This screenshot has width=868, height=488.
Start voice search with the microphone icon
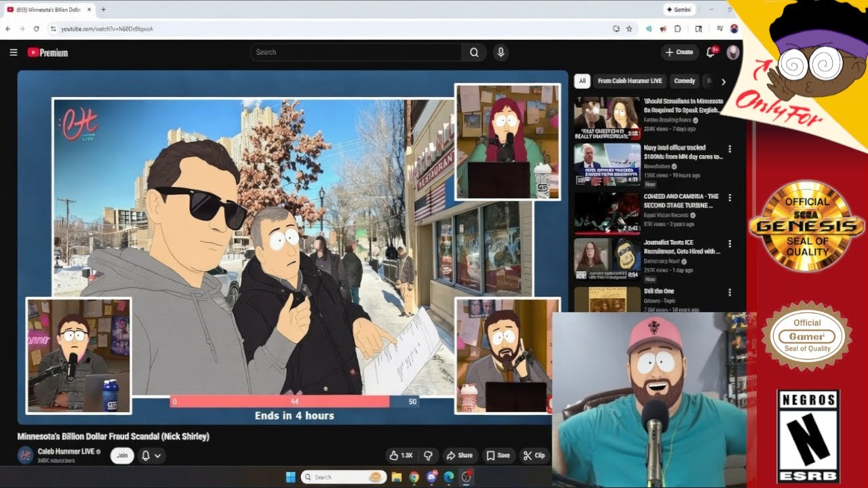click(x=500, y=52)
